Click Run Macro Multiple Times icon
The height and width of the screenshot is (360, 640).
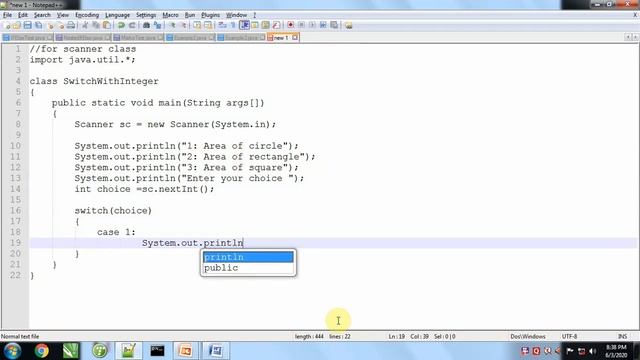[x=323, y=25]
